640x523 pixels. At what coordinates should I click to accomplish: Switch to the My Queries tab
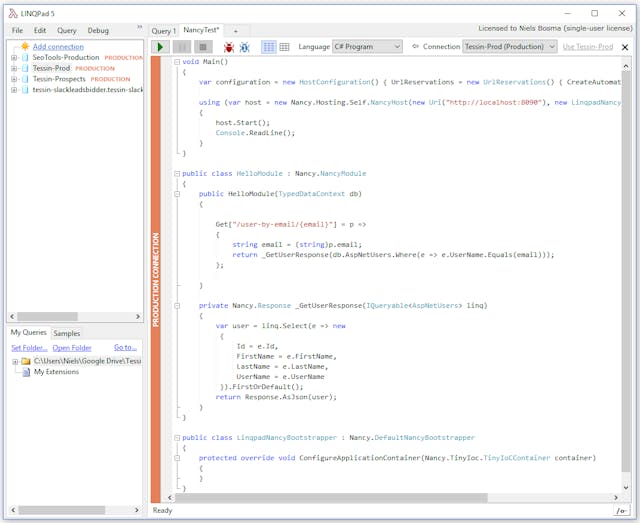tap(29, 332)
